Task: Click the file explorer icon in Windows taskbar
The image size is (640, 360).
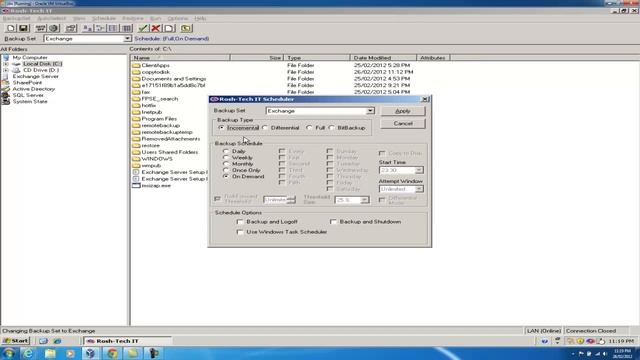Action: [x=50, y=353]
